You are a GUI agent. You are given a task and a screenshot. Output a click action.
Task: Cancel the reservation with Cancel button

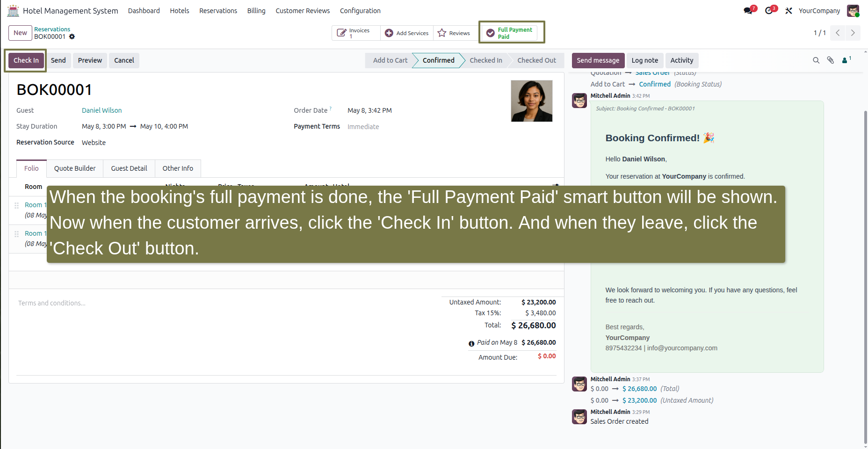(124, 60)
